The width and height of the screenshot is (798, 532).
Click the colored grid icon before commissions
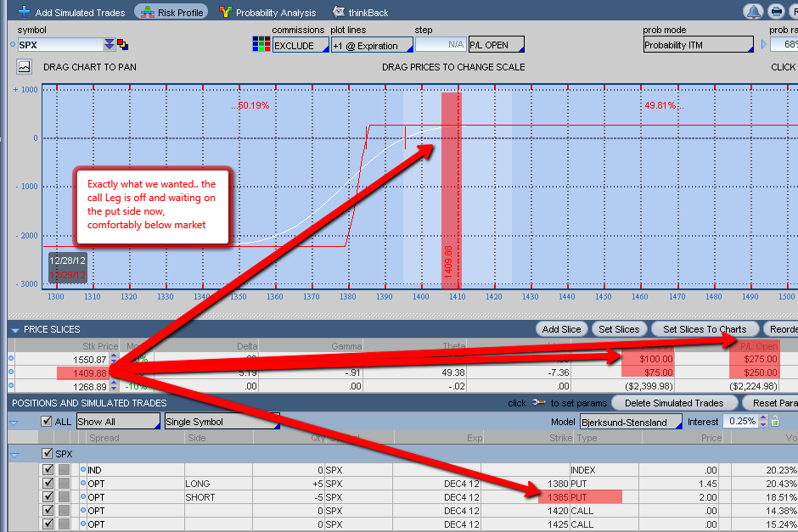(x=261, y=45)
